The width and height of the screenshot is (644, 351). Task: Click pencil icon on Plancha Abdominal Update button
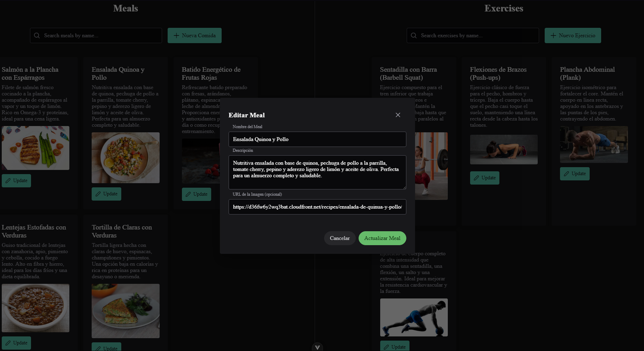[x=567, y=173]
